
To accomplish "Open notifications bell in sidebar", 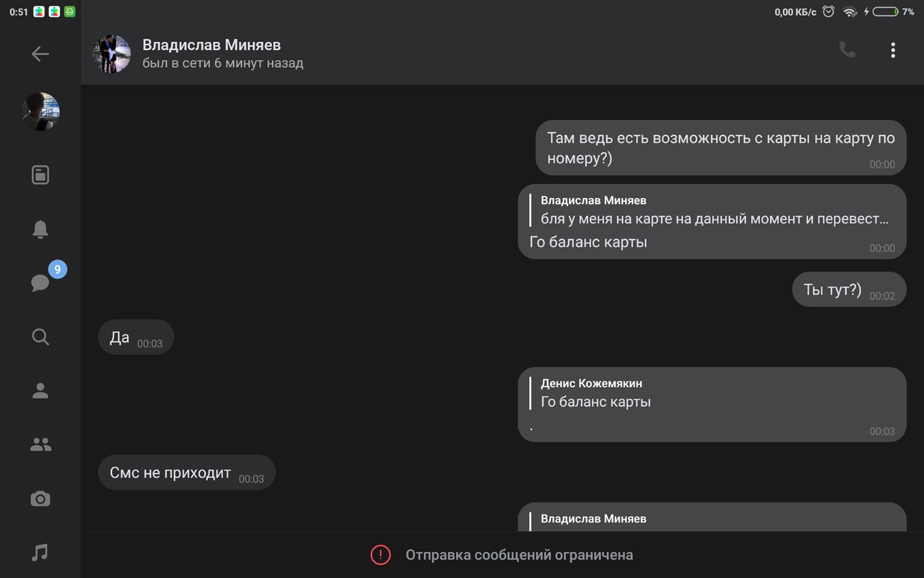I will 40,229.
